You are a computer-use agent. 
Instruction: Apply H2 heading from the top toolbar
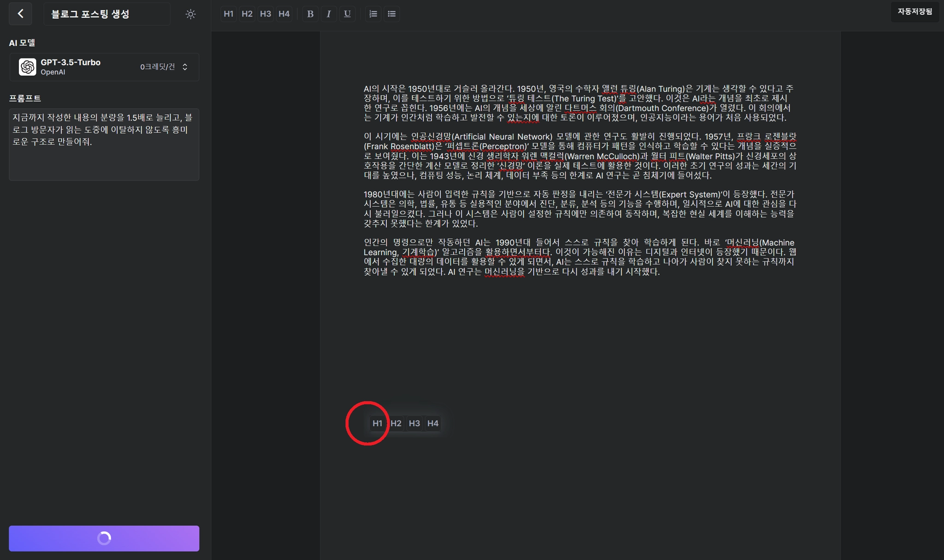[x=247, y=14]
